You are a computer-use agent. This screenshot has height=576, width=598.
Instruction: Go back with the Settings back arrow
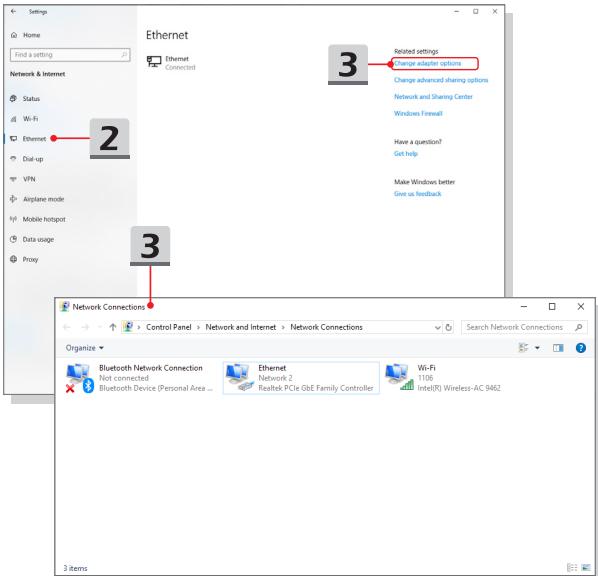(13, 11)
